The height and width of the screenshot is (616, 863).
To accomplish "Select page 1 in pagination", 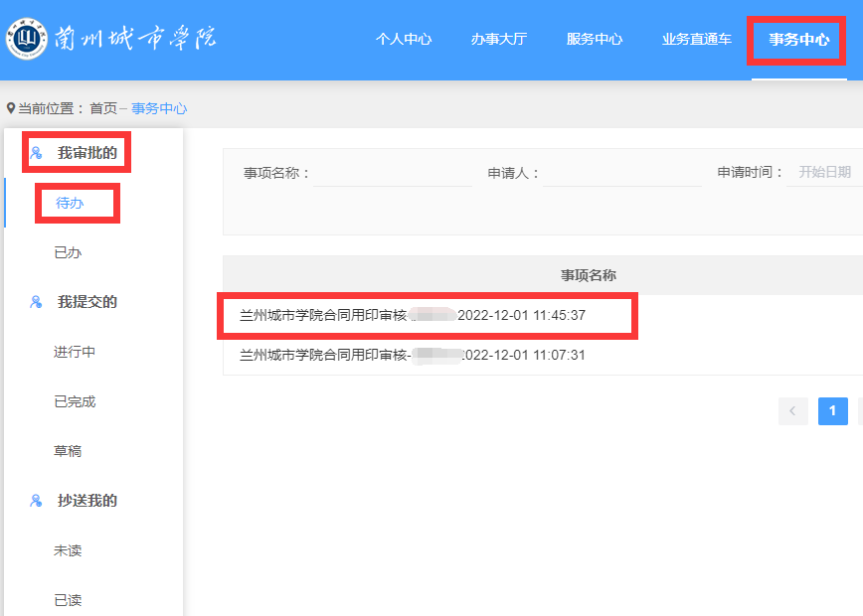I will [x=833, y=411].
